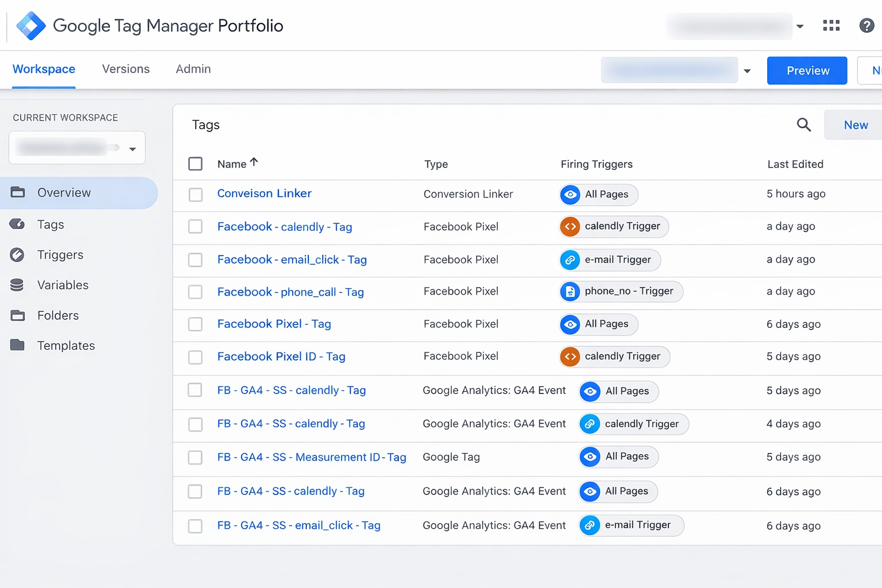Expand the account dropdown at the top right
Screen dimensions: 882x588
click(800, 26)
